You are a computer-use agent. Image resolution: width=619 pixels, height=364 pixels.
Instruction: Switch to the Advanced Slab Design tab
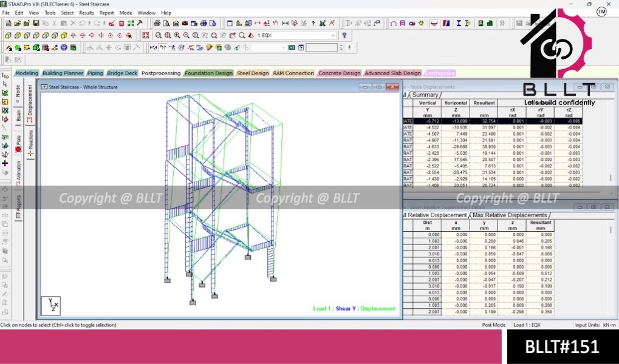[393, 73]
